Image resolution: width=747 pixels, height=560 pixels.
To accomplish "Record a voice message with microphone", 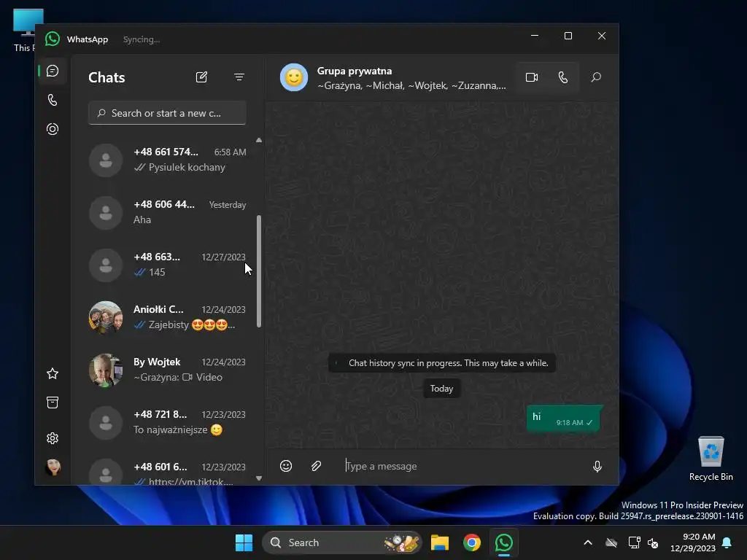I will (597, 466).
